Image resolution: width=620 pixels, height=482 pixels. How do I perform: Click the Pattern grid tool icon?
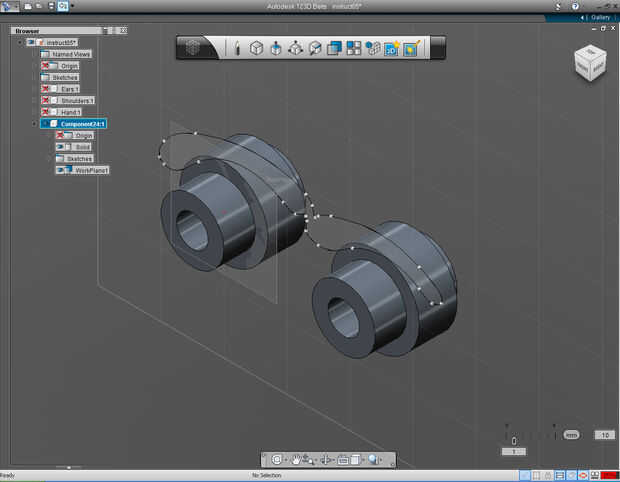353,47
